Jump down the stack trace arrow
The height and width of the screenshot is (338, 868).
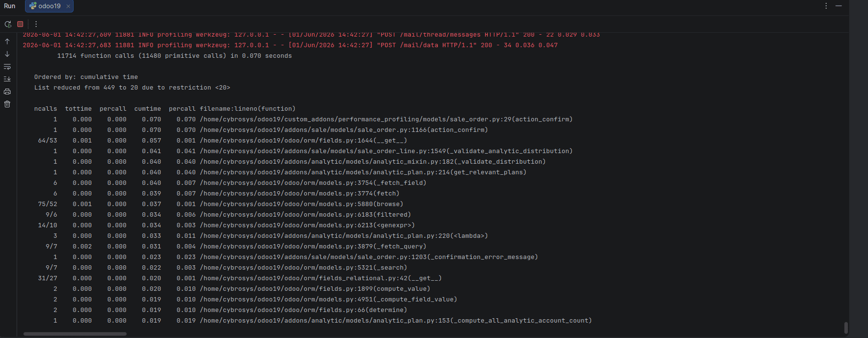7,54
